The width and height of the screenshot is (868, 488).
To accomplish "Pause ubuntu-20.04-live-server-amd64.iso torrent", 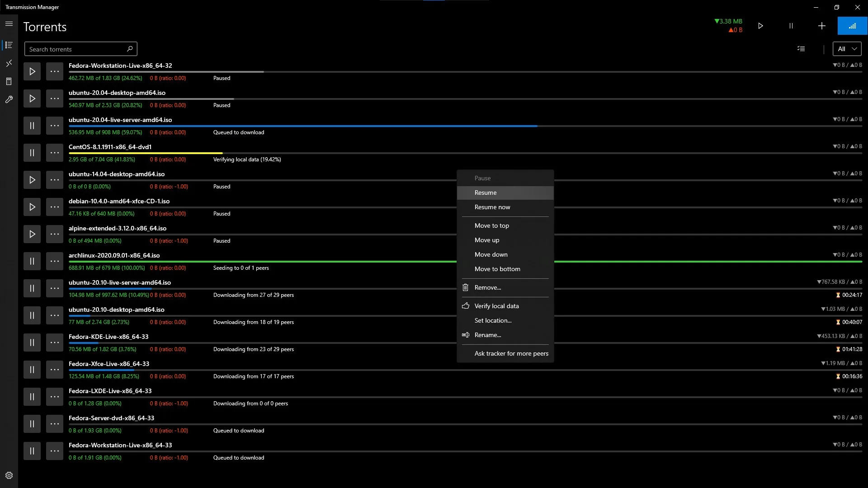I will click(32, 126).
